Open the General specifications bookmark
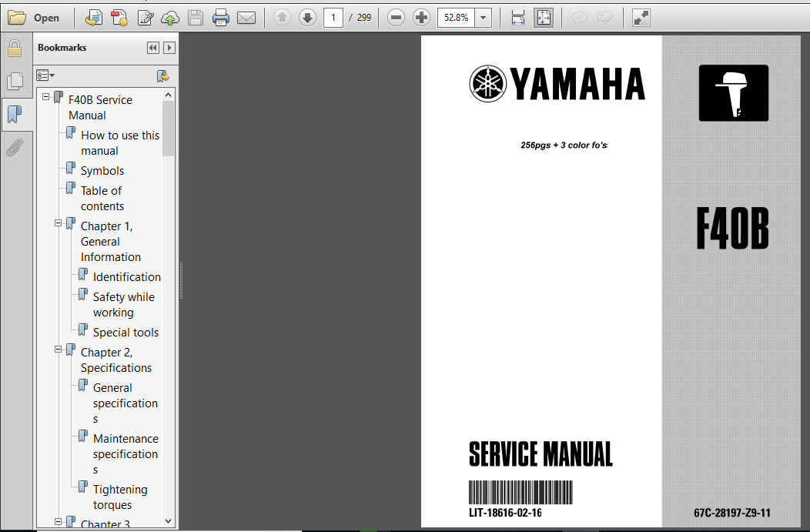This screenshot has width=810, height=532. 125,403
